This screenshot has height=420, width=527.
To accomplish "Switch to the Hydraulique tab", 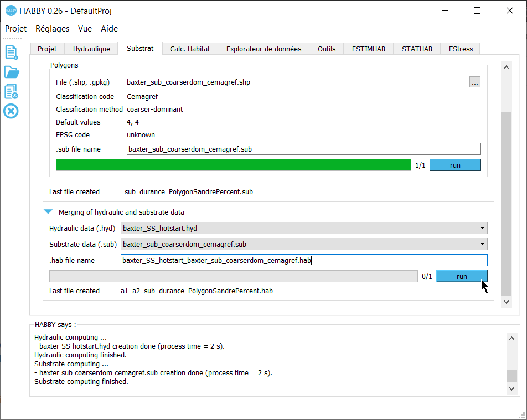I will tap(91, 49).
